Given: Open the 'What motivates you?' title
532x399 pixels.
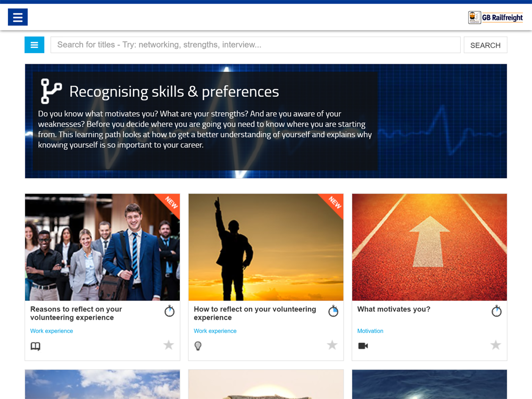Looking at the screenshot, I should click(x=394, y=309).
